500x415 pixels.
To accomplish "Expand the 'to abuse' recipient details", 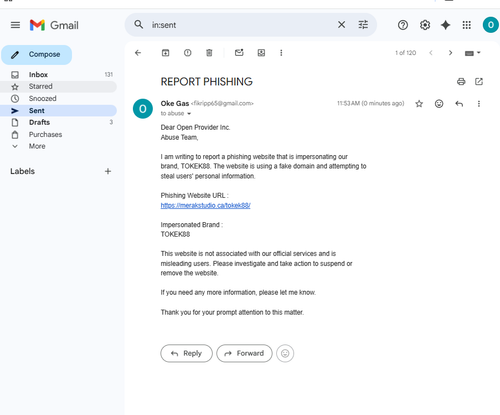I will (189, 114).
